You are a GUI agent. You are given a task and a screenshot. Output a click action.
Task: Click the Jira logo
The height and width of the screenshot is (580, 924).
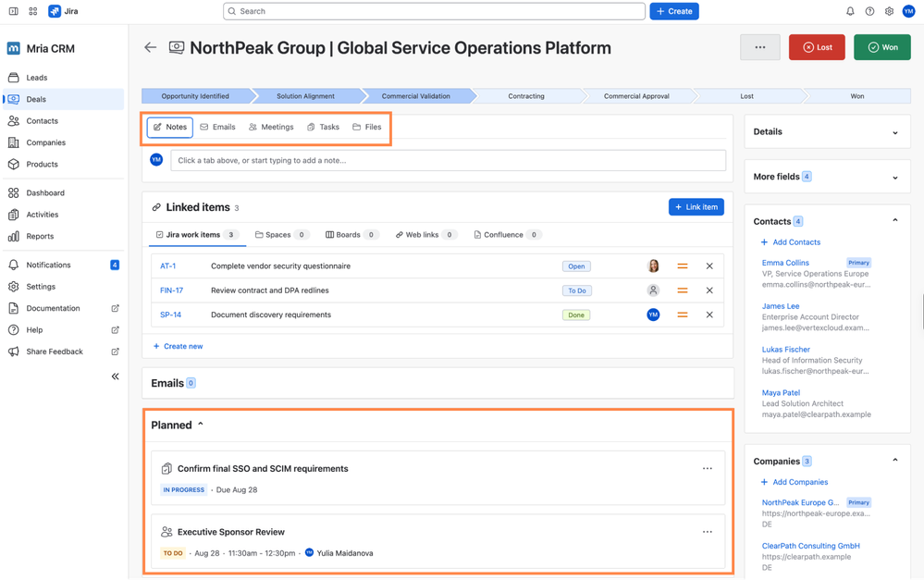(x=63, y=11)
